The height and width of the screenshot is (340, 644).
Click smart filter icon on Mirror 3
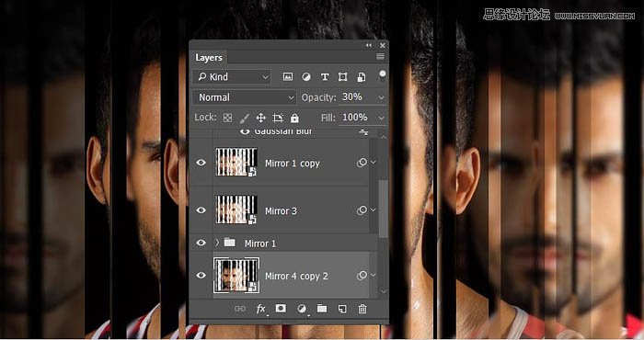click(x=362, y=210)
